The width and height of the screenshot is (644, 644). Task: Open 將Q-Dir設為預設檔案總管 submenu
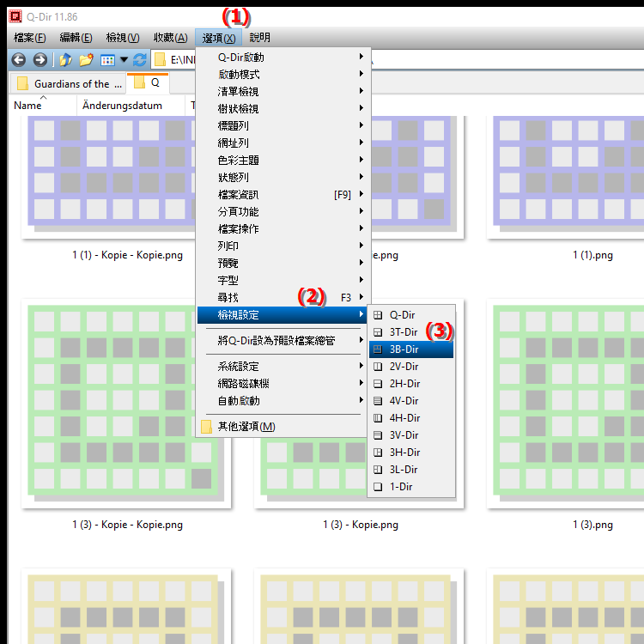tap(283, 341)
